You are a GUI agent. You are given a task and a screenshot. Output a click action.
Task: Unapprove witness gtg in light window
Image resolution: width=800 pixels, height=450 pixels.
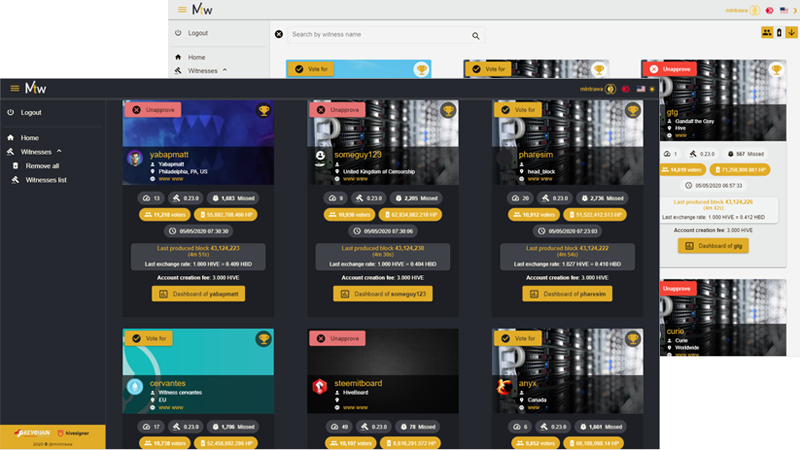point(670,69)
